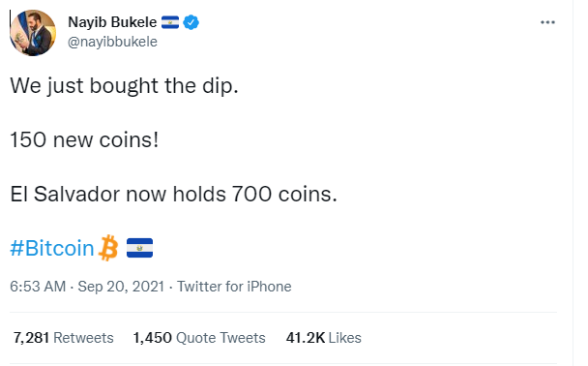
Task: Open the @nayibbukele handle link
Action: pos(112,42)
